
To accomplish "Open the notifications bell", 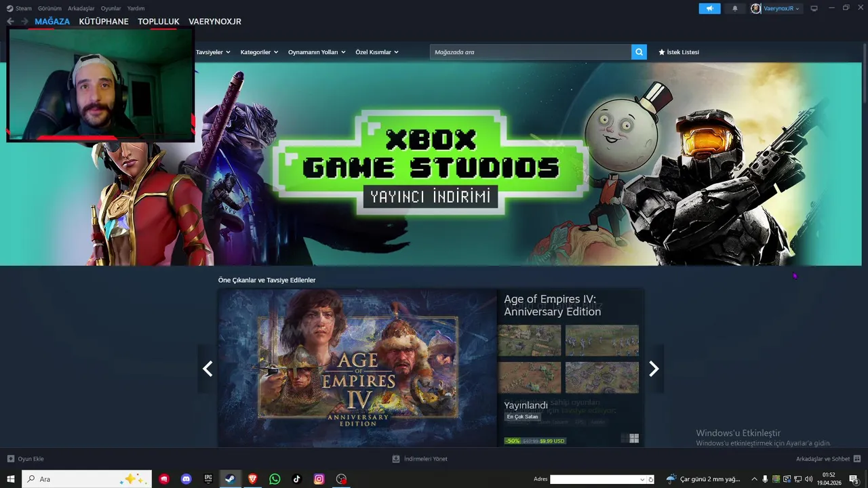I will click(x=734, y=8).
